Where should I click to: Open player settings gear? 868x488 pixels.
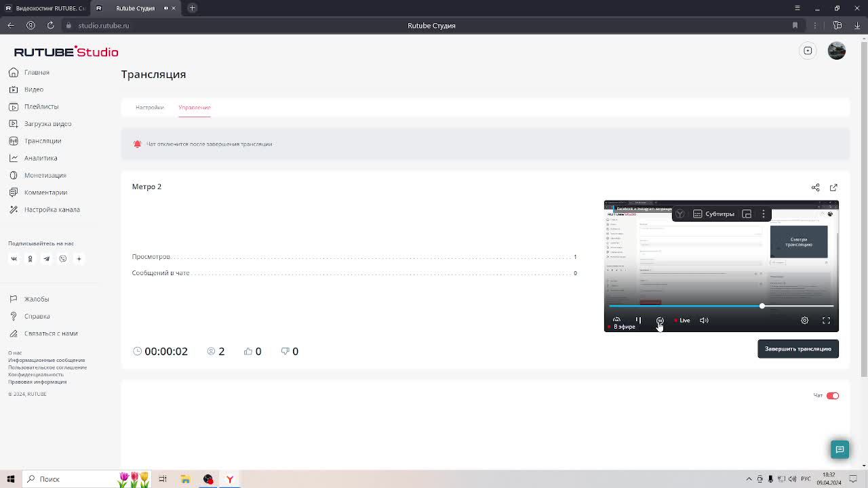click(x=804, y=320)
